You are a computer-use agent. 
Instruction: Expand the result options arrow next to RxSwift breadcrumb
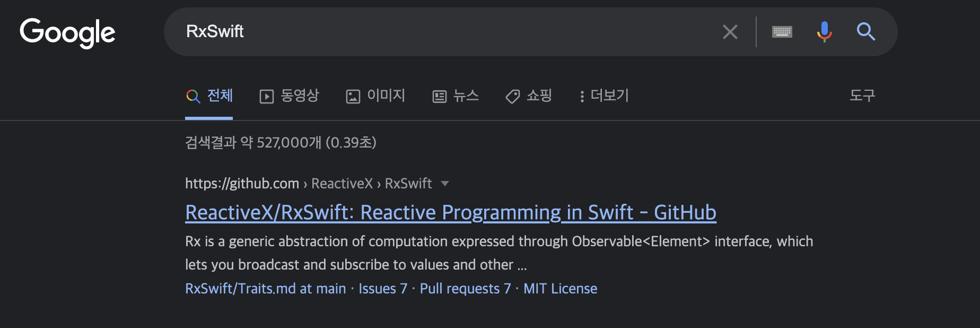(445, 184)
